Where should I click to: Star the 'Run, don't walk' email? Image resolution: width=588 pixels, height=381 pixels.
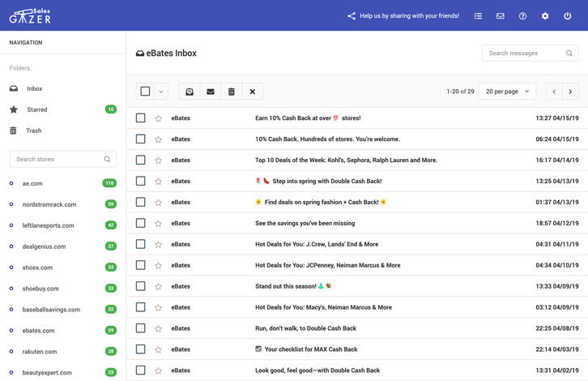pos(158,328)
